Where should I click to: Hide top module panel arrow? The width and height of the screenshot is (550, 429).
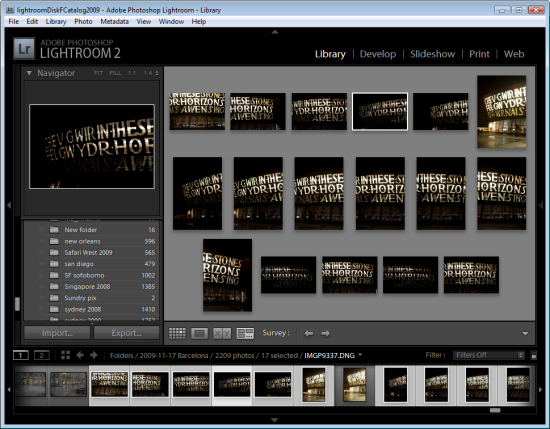pos(275,32)
